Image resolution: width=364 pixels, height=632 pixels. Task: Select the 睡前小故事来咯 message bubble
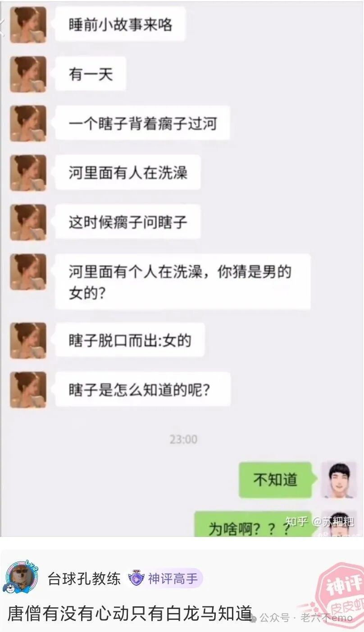tap(121, 24)
